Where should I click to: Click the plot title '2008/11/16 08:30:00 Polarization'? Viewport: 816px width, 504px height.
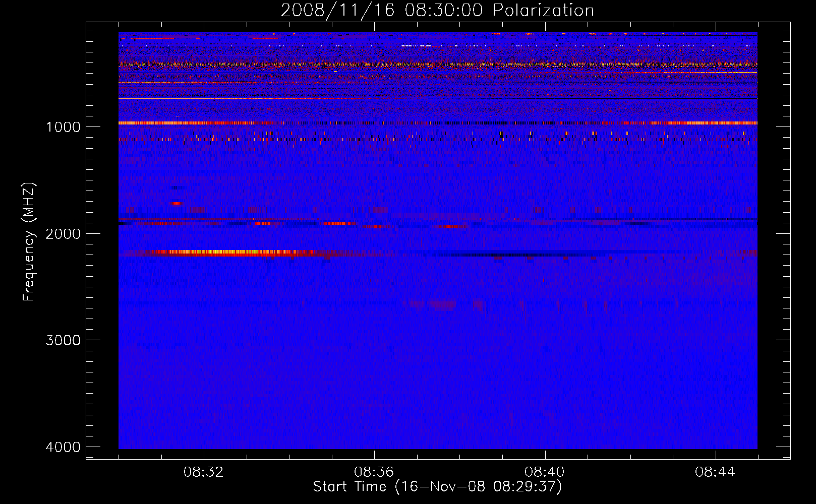[437, 10]
